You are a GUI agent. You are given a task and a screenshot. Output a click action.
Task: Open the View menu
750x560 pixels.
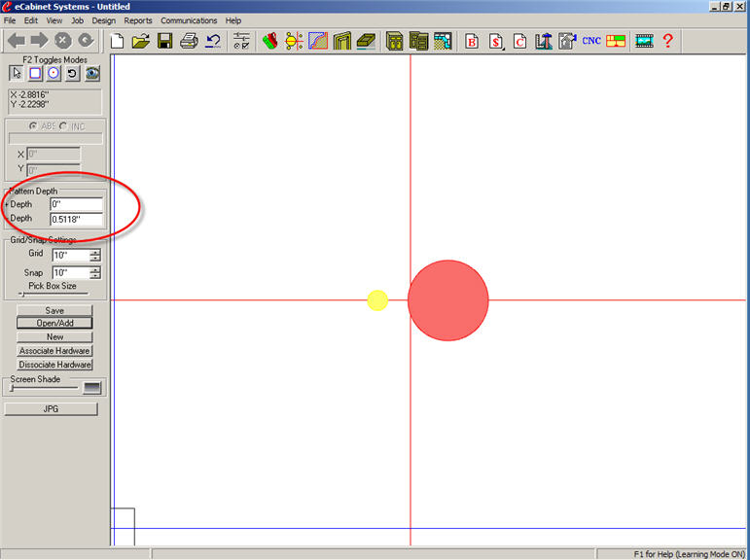[54, 20]
